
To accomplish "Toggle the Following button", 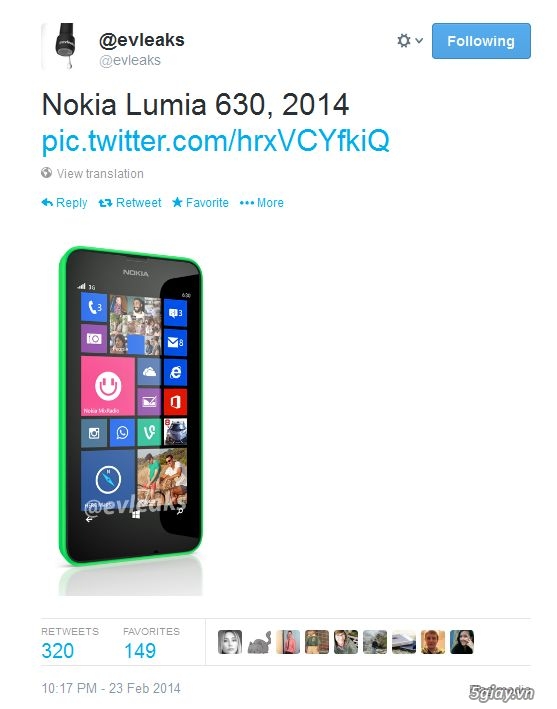I will point(481,41).
